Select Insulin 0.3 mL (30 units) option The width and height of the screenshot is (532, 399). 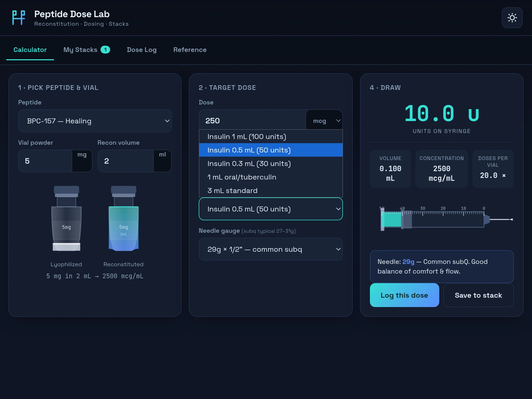(x=271, y=163)
